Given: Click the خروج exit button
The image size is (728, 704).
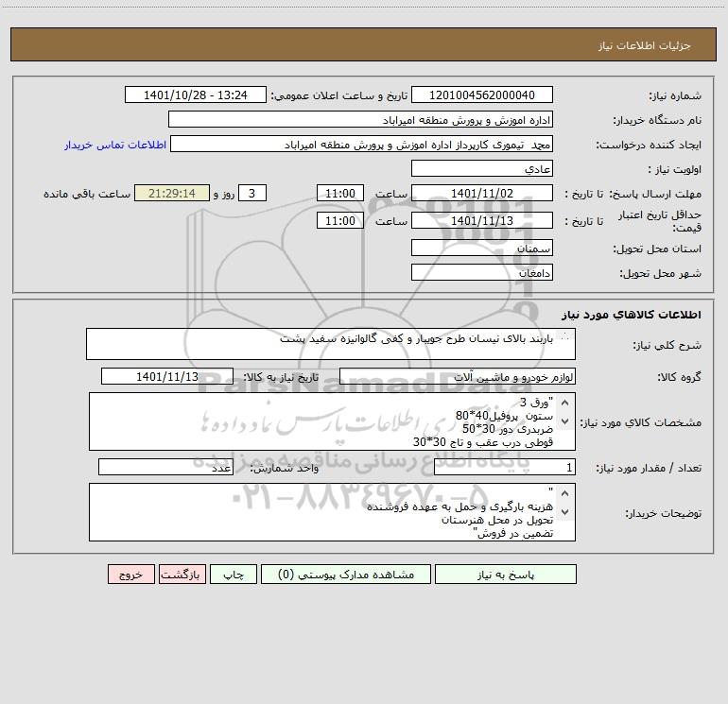Looking at the screenshot, I should [130, 574].
